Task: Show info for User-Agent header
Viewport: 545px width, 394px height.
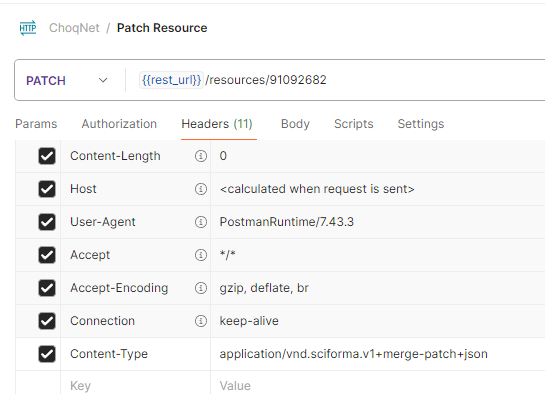Action: coord(201,222)
